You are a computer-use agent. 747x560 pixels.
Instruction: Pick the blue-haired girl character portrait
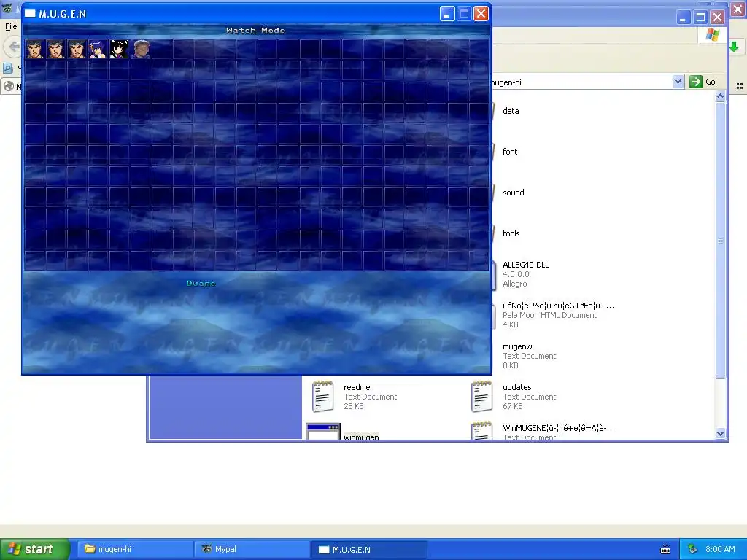98,50
